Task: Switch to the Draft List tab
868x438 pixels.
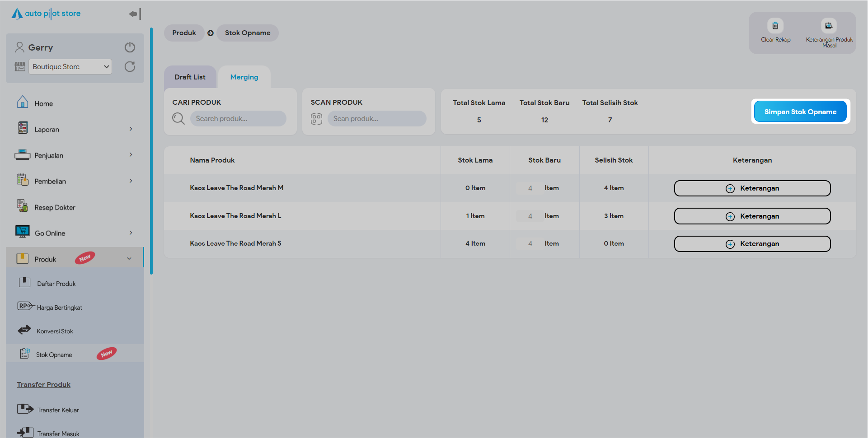Action: click(x=190, y=77)
